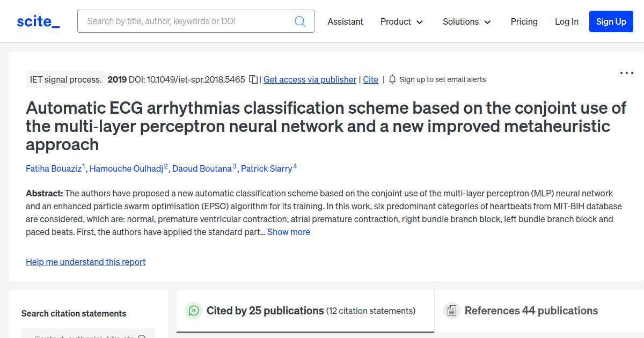Click the green citation speech bubble icon

(193, 311)
